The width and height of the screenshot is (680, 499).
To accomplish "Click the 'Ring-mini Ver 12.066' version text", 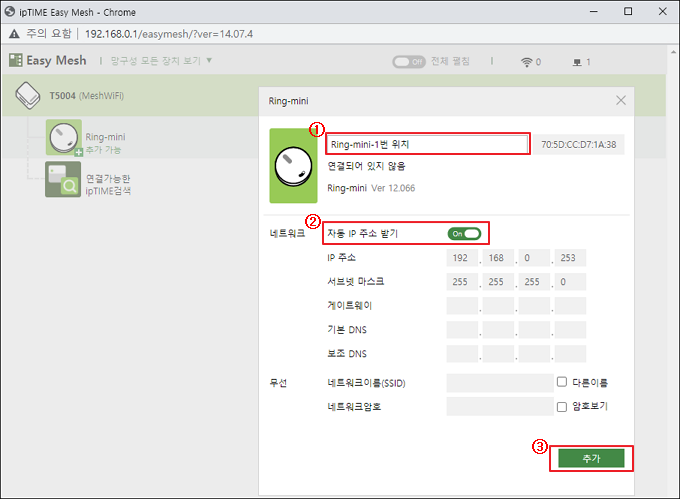I will (x=371, y=188).
